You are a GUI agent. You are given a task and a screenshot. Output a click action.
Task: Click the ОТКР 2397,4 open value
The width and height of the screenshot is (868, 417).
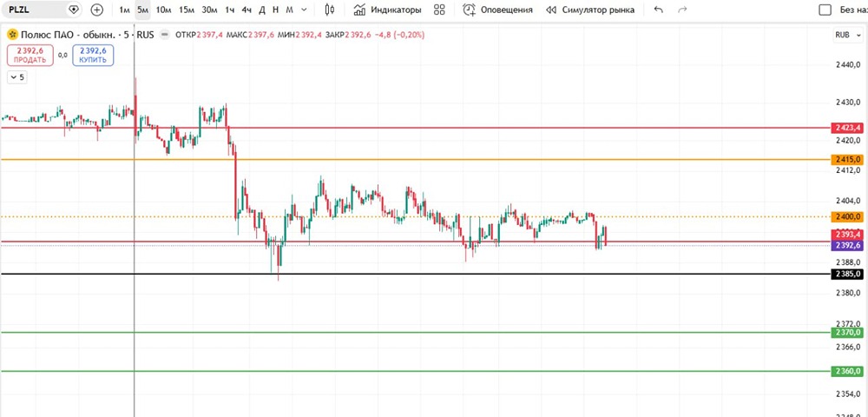coord(199,35)
